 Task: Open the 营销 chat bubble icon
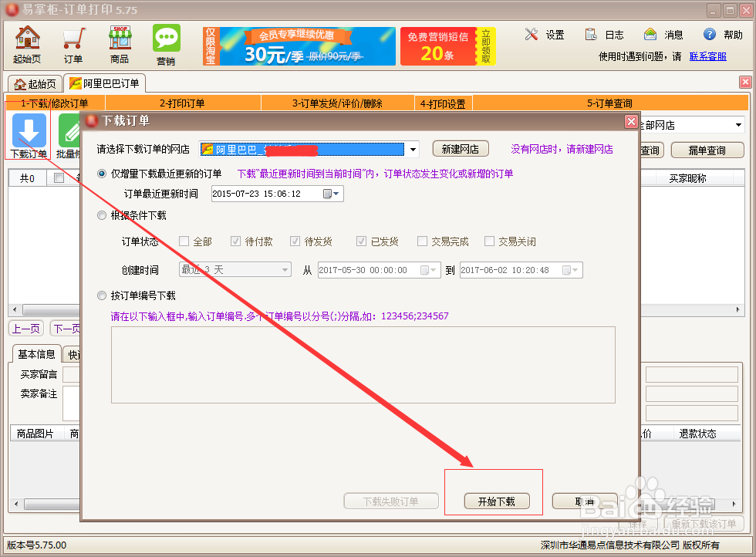(167, 45)
